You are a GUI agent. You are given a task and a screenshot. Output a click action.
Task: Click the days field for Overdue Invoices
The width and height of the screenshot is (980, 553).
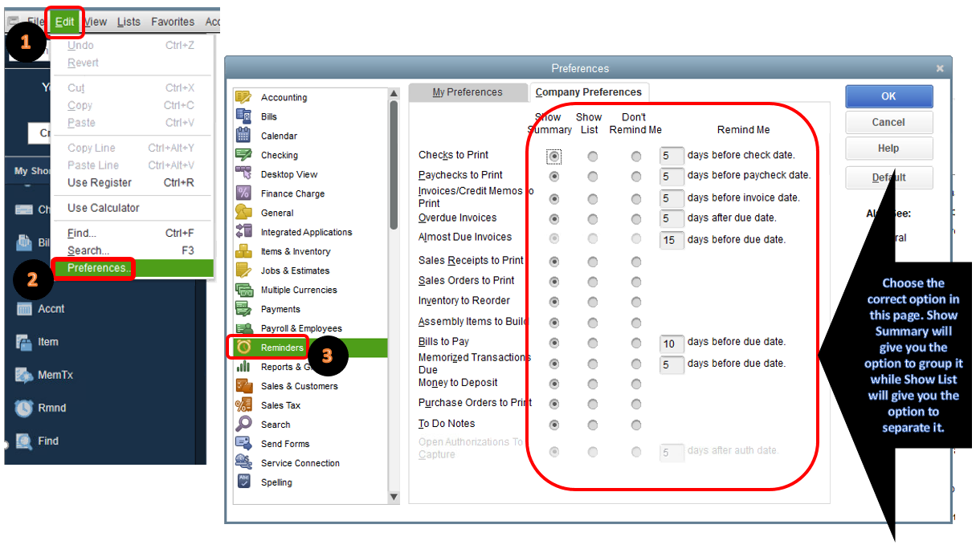[x=672, y=218]
